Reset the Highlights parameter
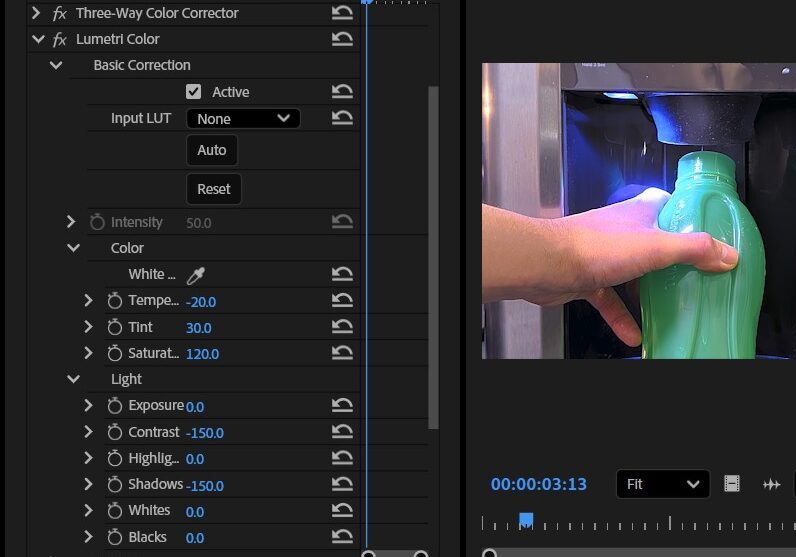 pyautogui.click(x=342, y=458)
